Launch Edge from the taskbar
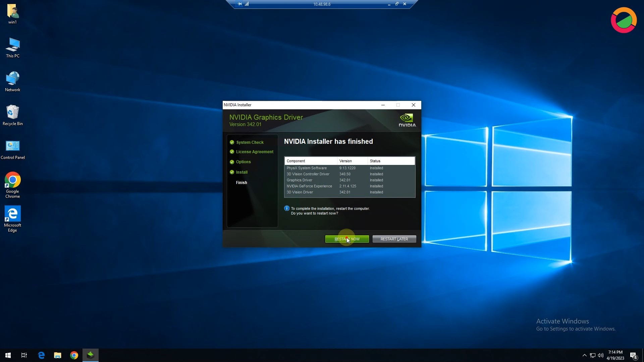Screen dimensions: 644x362 click(x=41, y=355)
